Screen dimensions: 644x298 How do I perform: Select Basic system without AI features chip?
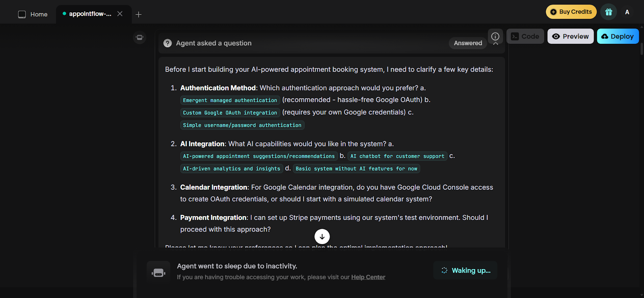356,169
